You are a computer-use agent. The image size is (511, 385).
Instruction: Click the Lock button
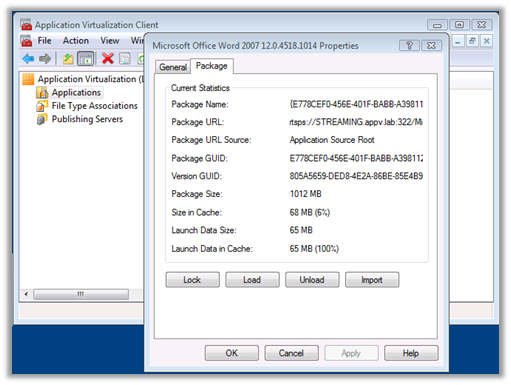click(192, 280)
